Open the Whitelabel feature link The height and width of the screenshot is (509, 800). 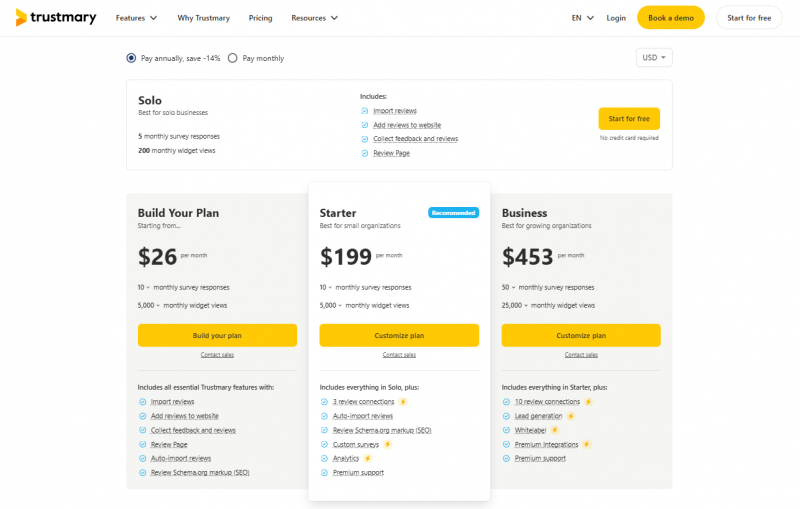point(530,430)
